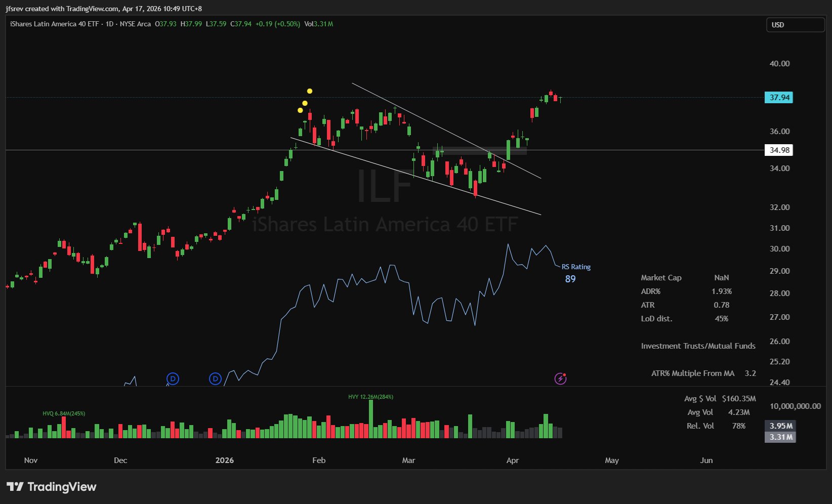Click the iShares Latin America 40 ETF title in header
Image resolution: width=832 pixels, height=504 pixels.
coord(54,24)
